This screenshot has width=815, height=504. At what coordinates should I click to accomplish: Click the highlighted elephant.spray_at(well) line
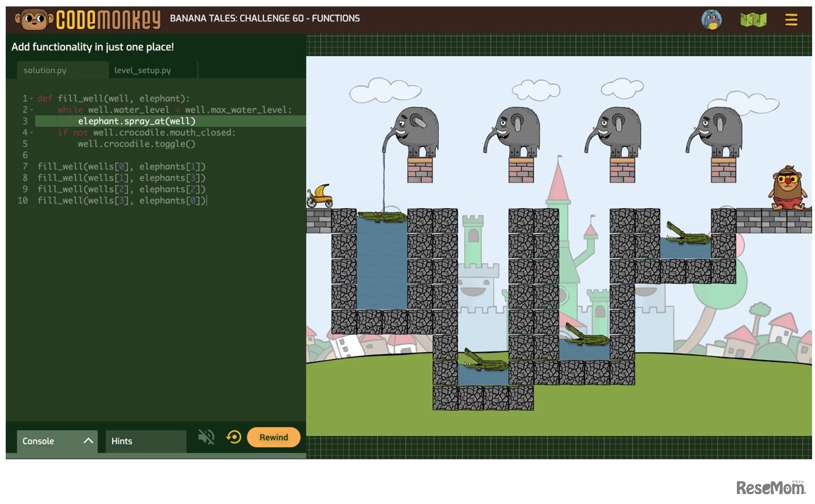[136, 121]
